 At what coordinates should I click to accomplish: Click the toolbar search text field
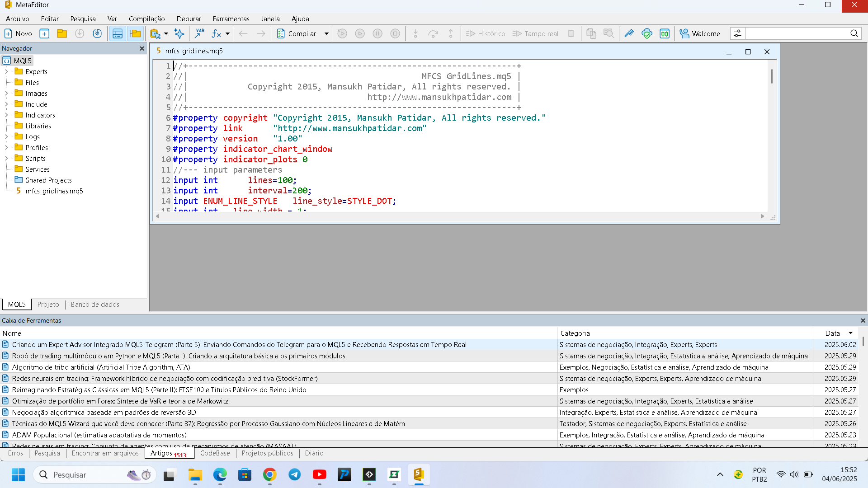tap(797, 33)
